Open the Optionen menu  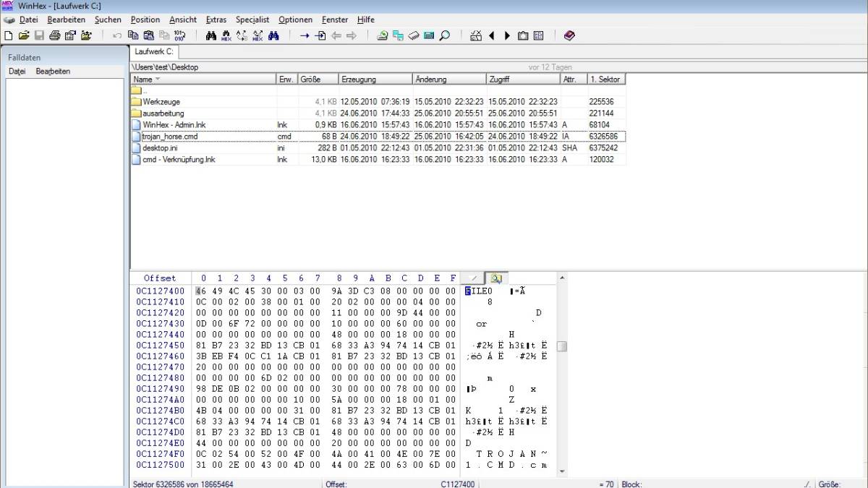click(296, 20)
